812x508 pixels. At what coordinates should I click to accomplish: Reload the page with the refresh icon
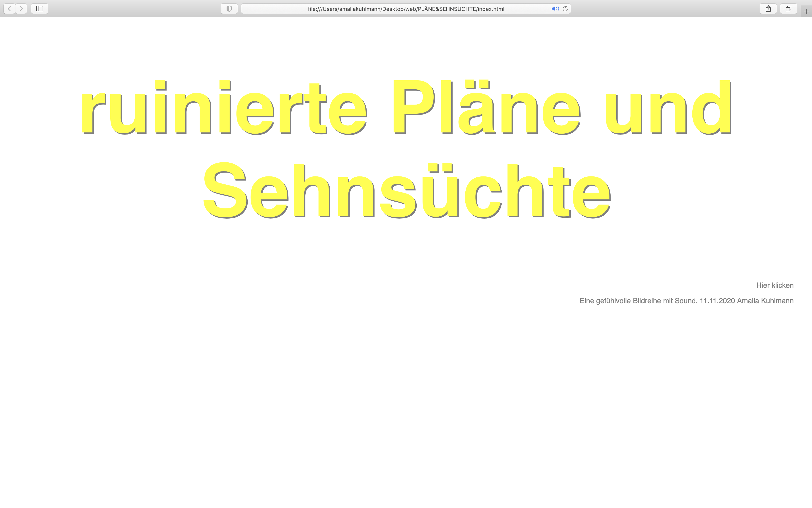tap(565, 9)
